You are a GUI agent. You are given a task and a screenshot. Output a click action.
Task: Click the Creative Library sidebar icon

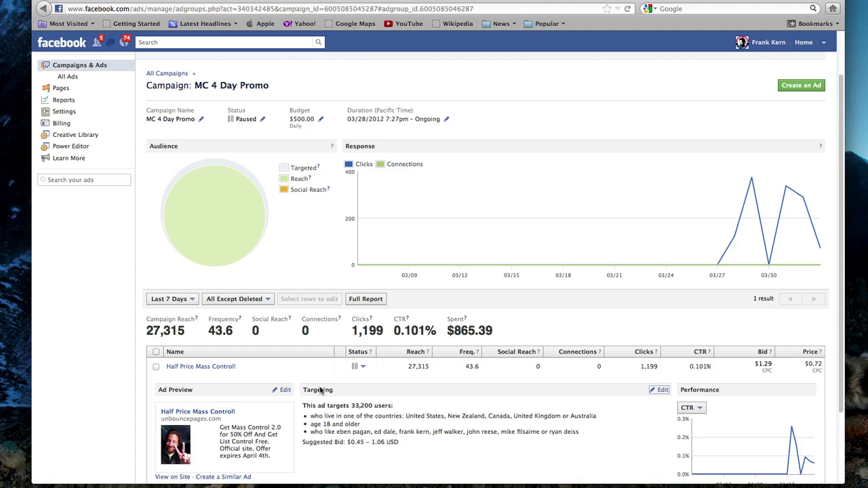point(45,135)
